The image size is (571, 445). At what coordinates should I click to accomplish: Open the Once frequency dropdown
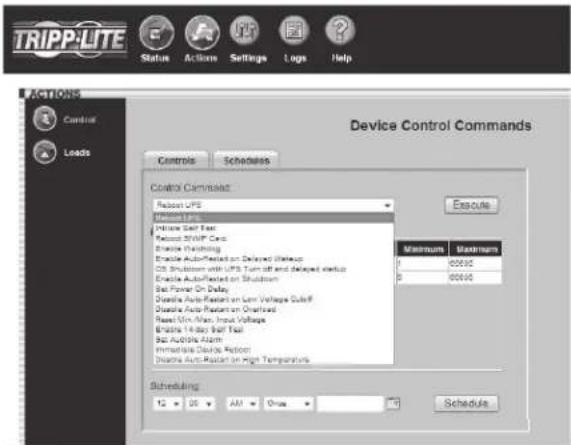click(x=288, y=403)
